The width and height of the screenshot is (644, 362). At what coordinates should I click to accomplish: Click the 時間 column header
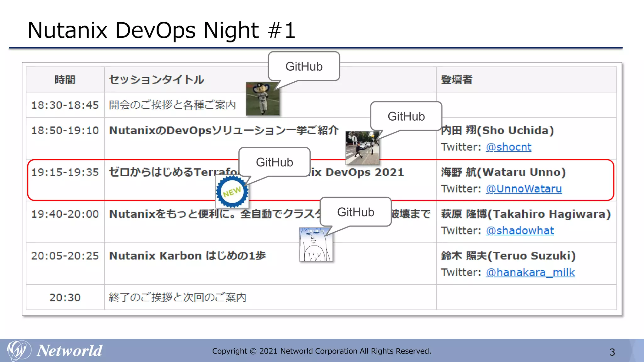[65, 80]
